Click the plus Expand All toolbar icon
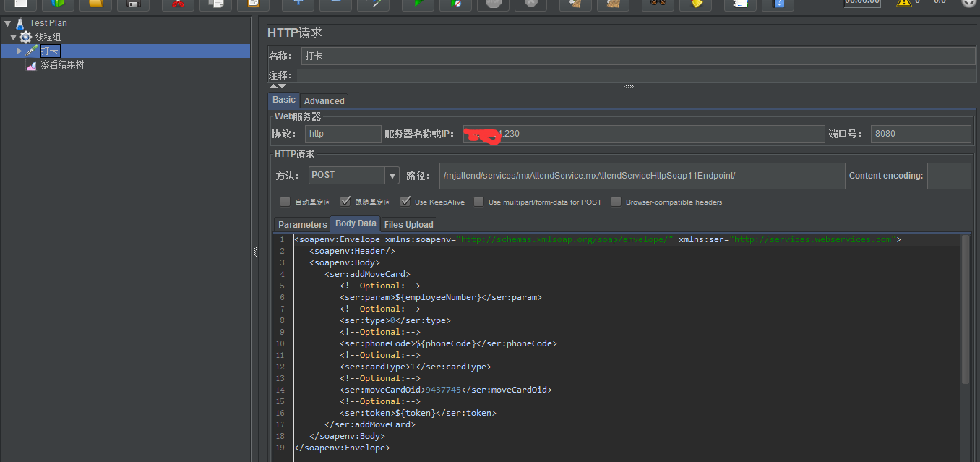The height and width of the screenshot is (462, 980). coord(298,4)
